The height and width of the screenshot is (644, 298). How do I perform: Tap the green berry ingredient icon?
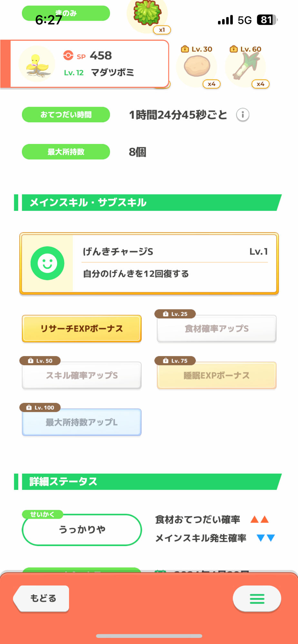pyautogui.click(x=147, y=14)
